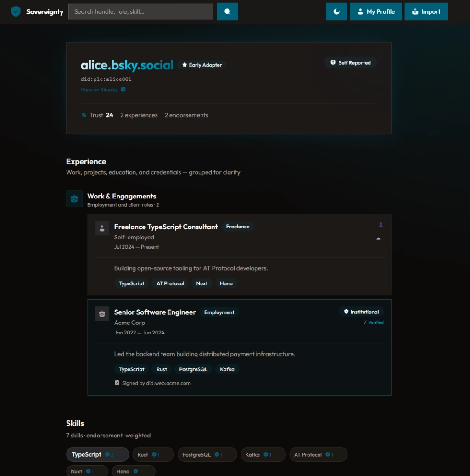This screenshot has height=476, width=470.
Task: Toggle dark mode with the moon icon
Action: (x=336, y=11)
